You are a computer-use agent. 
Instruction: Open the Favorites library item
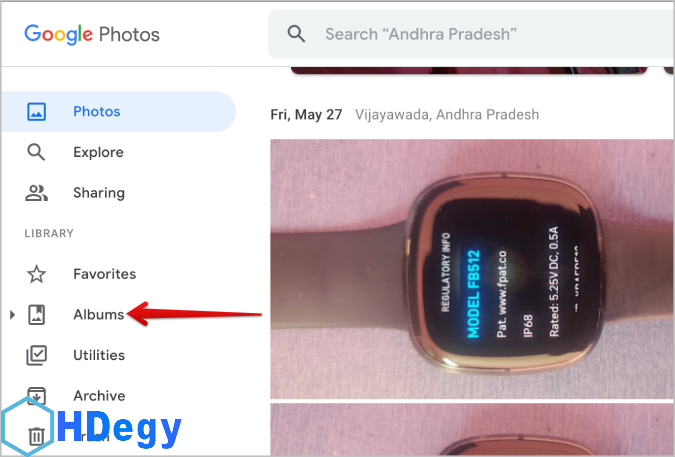[105, 274]
